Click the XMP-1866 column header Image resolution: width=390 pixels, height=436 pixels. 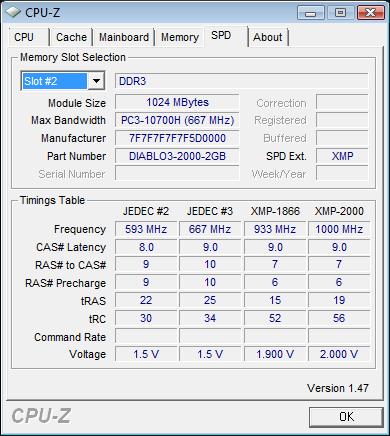[275, 211]
